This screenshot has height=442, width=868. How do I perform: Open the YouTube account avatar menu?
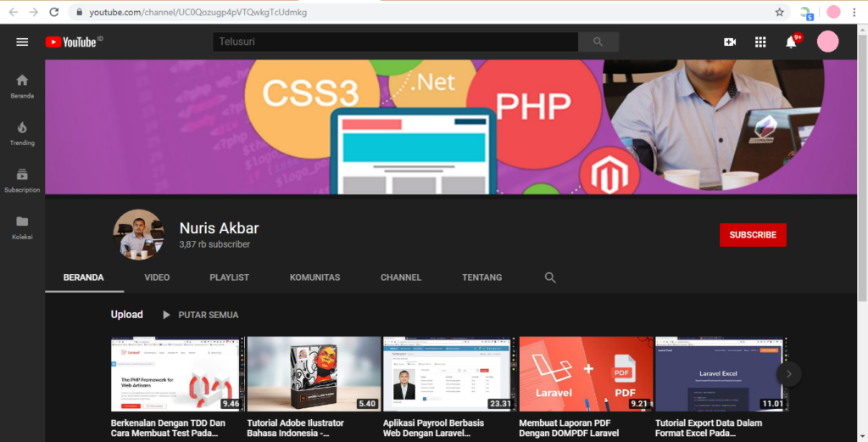pyautogui.click(x=827, y=42)
